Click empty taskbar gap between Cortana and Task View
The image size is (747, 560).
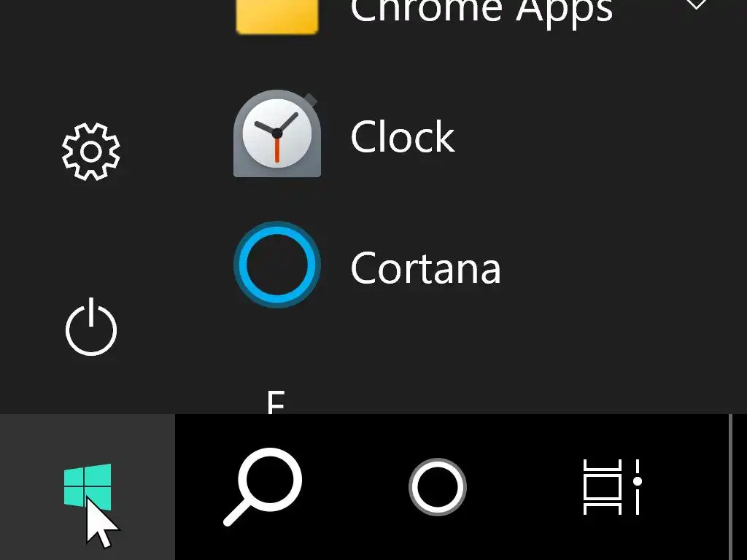pyautogui.click(x=525, y=487)
